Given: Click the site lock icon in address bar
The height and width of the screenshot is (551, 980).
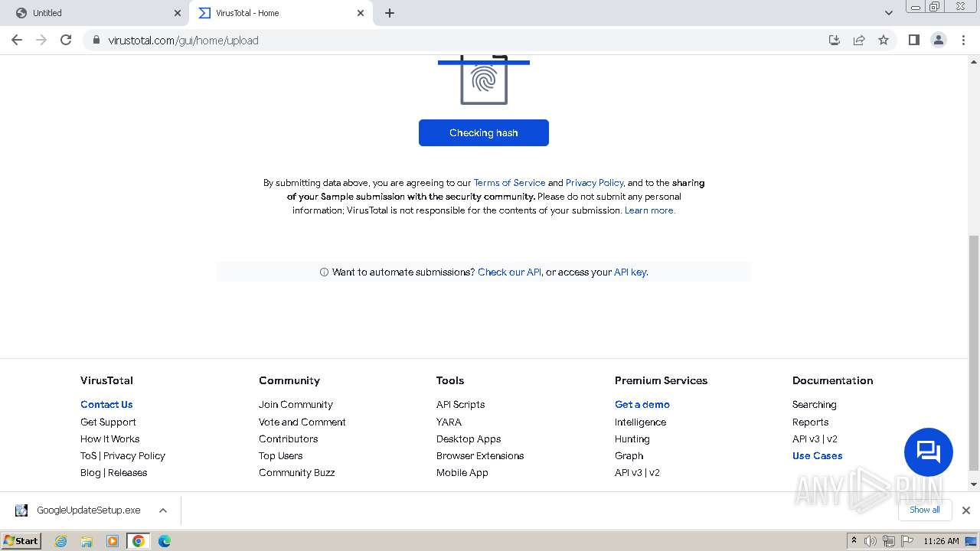Looking at the screenshot, I should point(96,41).
